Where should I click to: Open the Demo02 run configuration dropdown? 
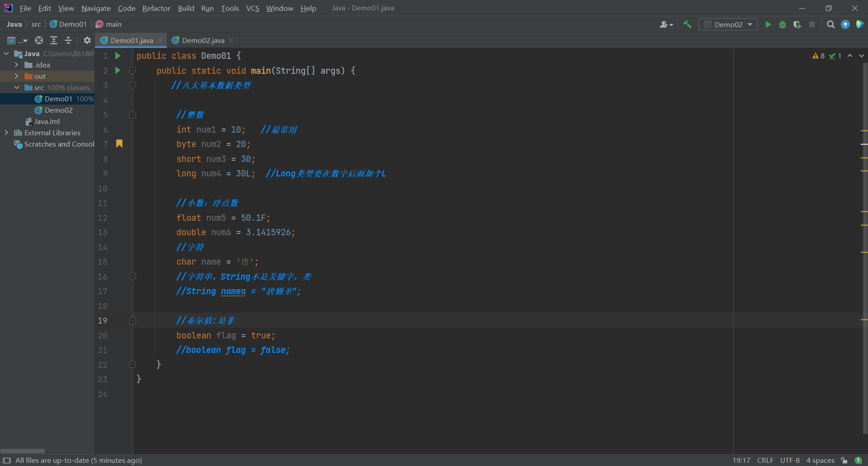tap(728, 24)
